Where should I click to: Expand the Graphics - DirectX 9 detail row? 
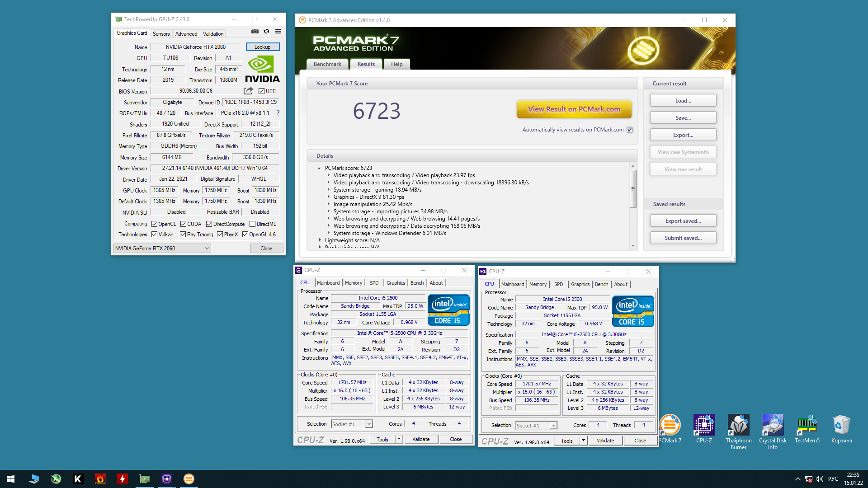tap(329, 197)
